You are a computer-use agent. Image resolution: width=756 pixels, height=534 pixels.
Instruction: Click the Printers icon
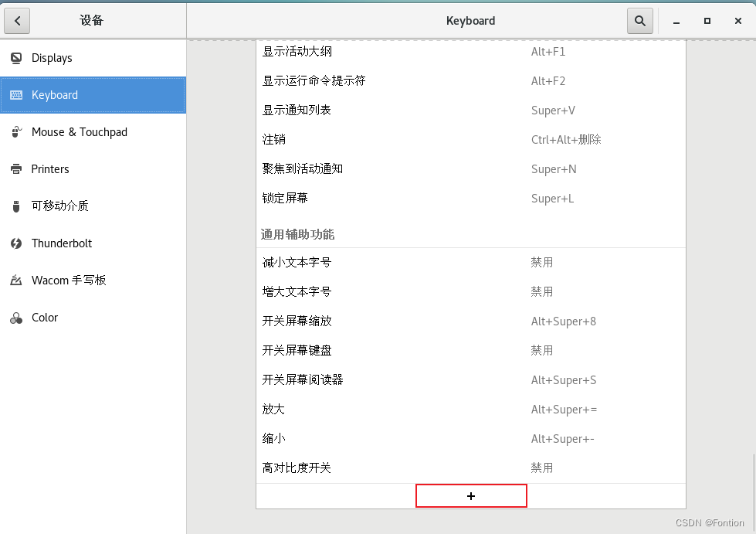tap(16, 169)
